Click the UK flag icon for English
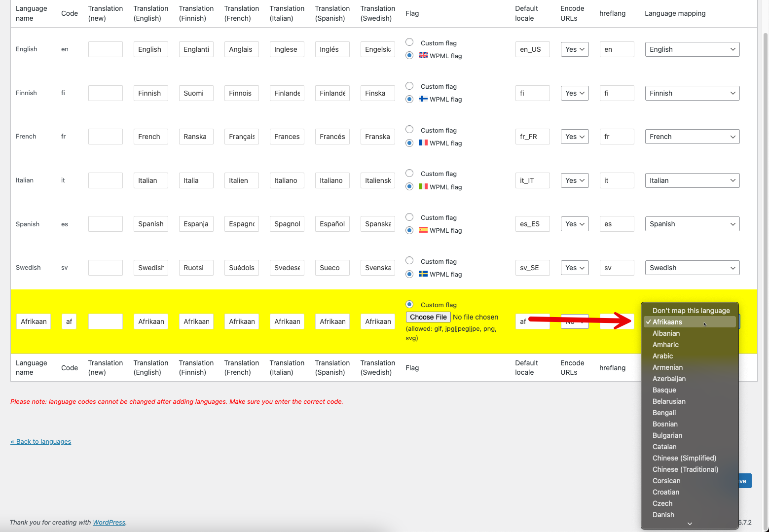This screenshot has width=769, height=532. [x=423, y=55]
